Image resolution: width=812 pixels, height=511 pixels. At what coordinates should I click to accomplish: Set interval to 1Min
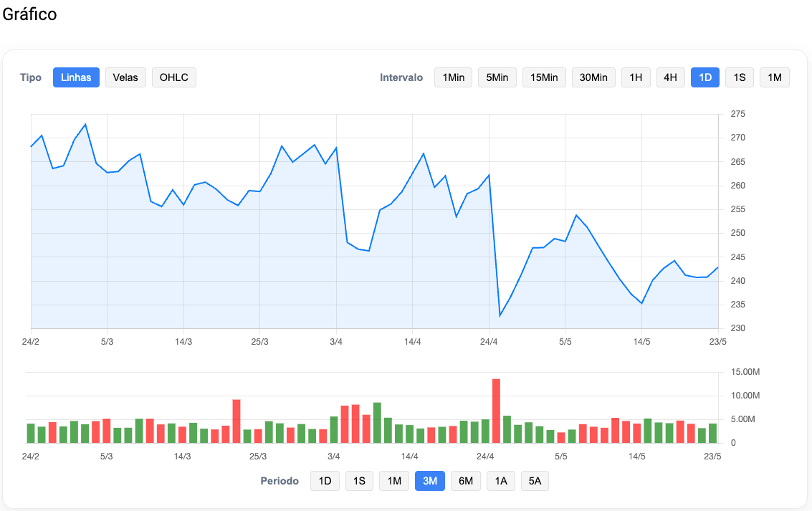click(453, 77)
